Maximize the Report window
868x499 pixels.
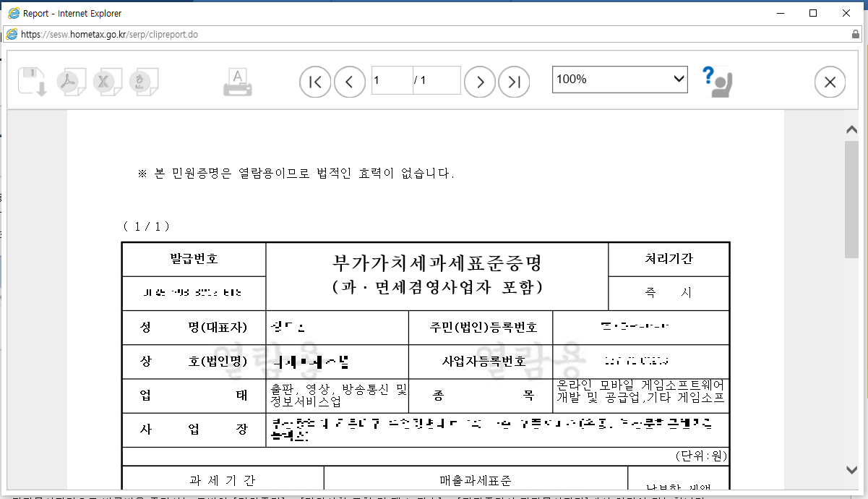click(x=813, y=13)
